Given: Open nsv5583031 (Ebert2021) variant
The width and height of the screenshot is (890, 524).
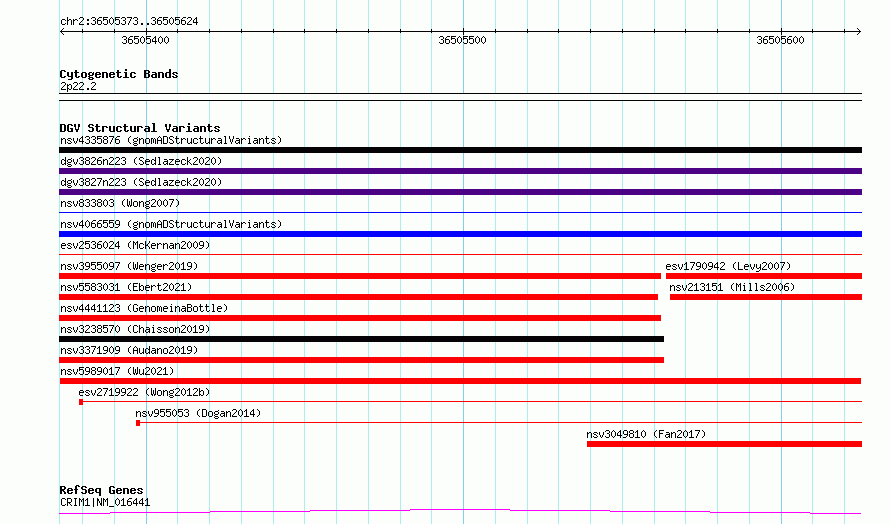Looking at the screenshot, I should coord(126,287).
